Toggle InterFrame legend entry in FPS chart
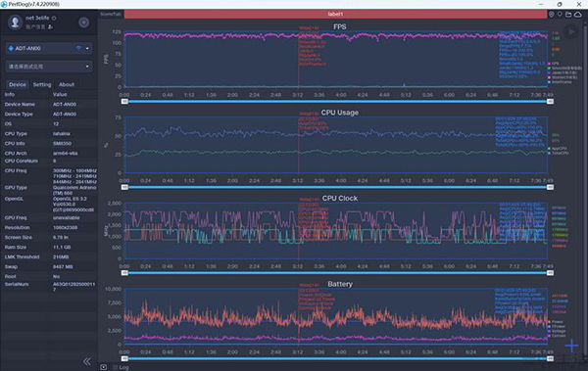This screenshot has width=588, height=371. point(560,81)
